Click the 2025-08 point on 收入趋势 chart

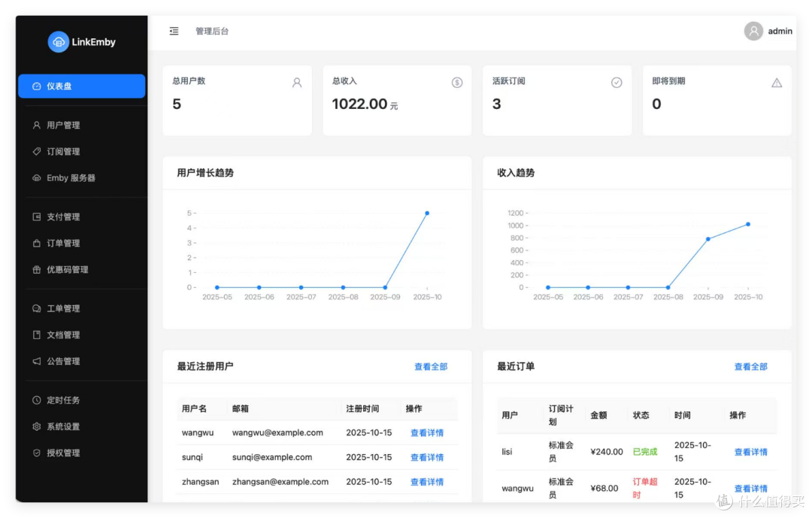click(668, 287)
